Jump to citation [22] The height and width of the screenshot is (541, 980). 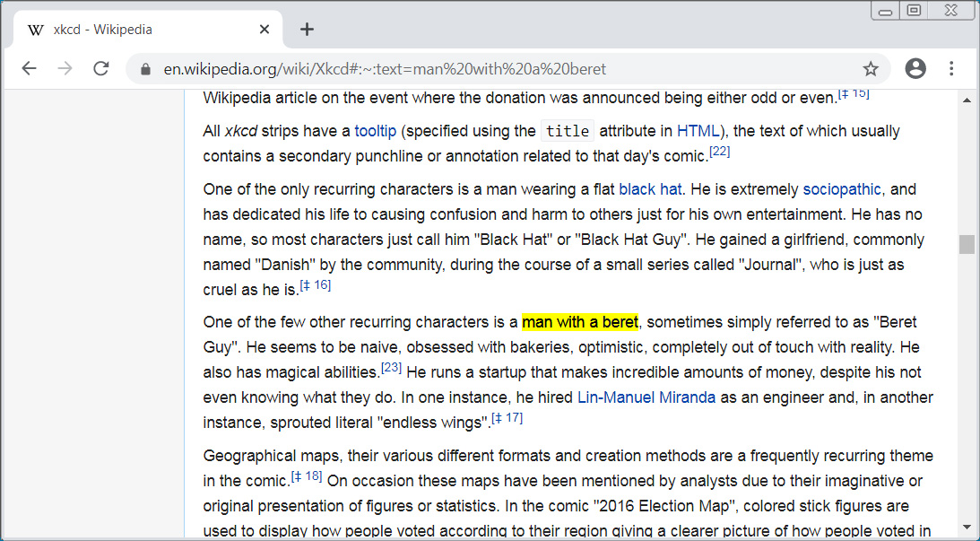(x=719, y=152)
